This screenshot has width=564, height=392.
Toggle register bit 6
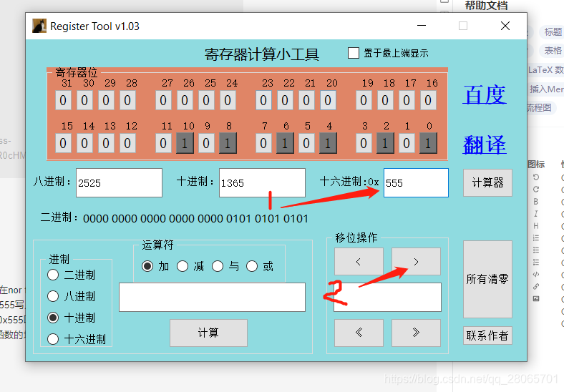285,143
